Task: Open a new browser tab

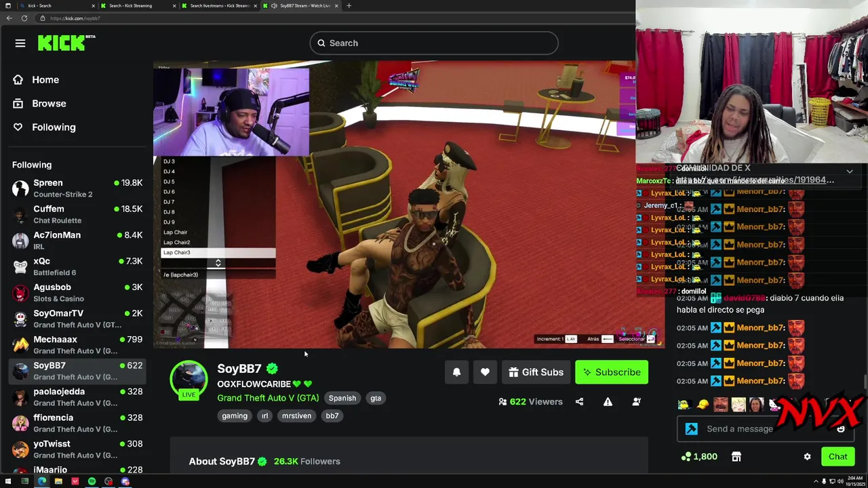Action: pos(349,5)
